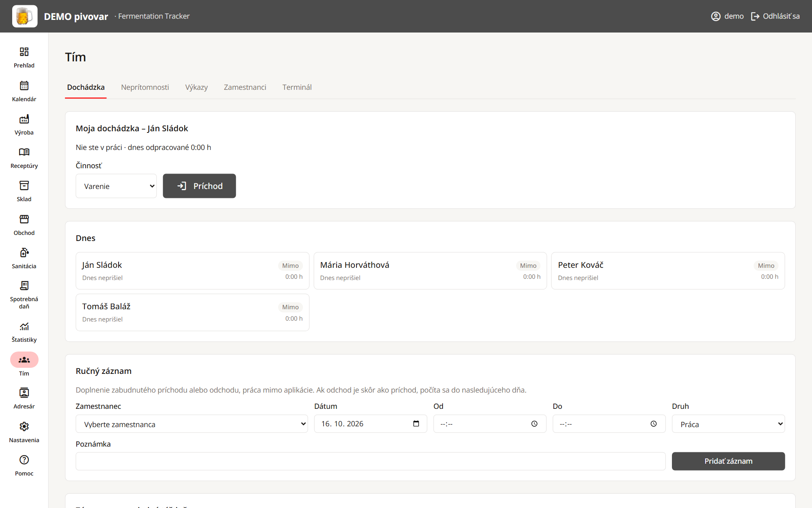Open the Terminál tab
Viewport: 812px width, 508px height.
coord(297,87)
